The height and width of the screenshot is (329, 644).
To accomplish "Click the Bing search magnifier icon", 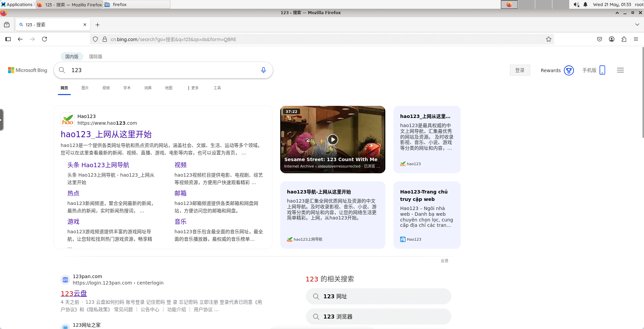I will (x=62, y=70).
